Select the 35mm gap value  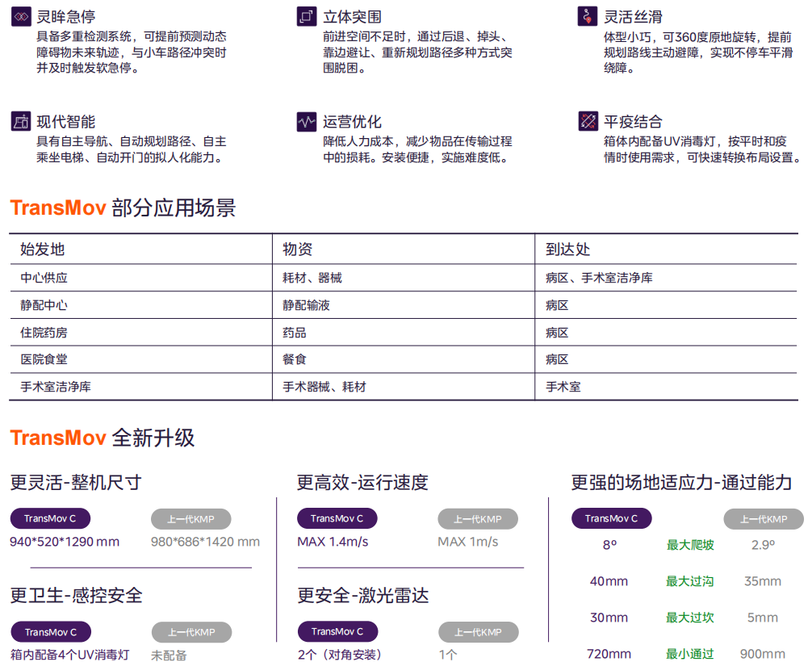tap(763, 581)
